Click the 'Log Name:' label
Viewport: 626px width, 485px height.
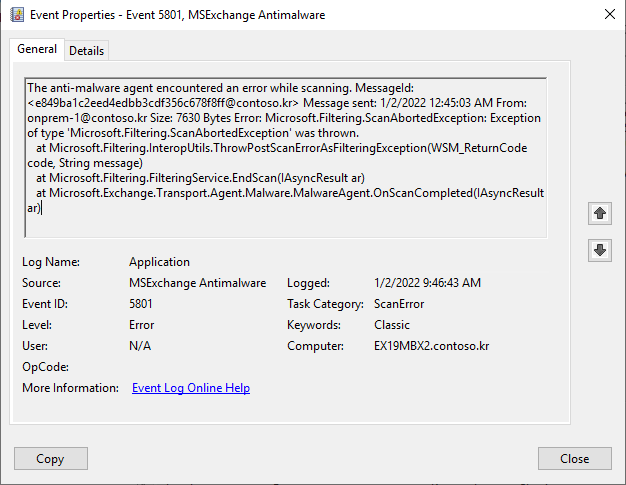(51, 262)
